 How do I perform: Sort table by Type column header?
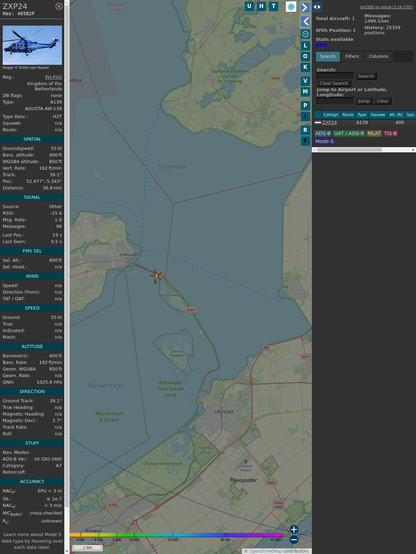point(362,115)
